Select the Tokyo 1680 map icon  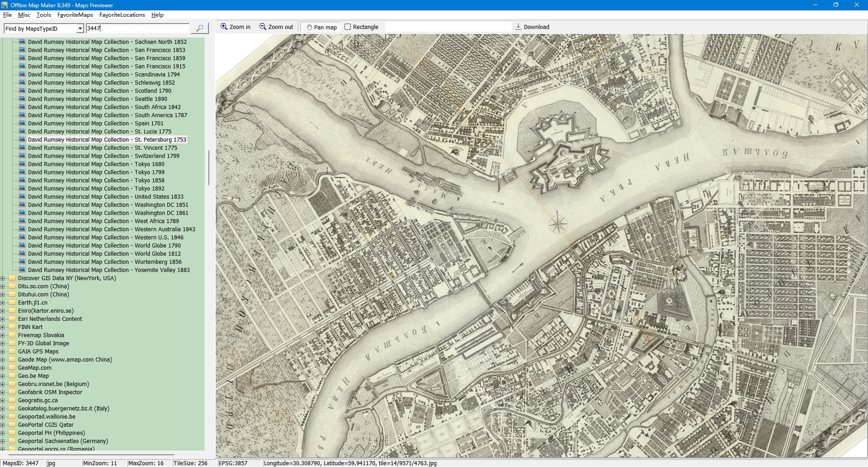22,164
